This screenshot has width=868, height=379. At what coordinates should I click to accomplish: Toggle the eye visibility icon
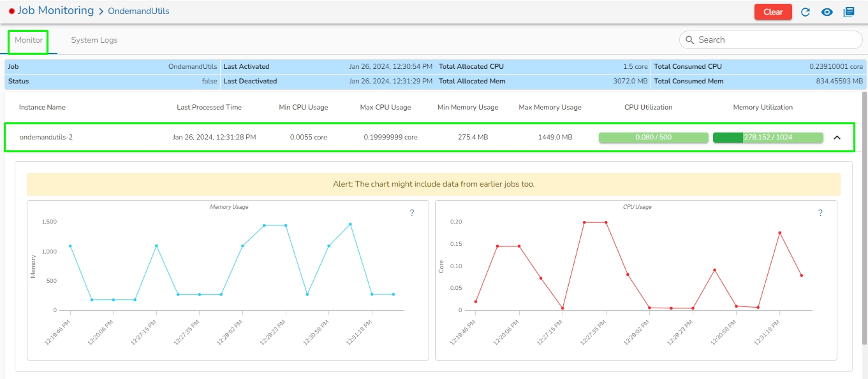click(827, 12)
